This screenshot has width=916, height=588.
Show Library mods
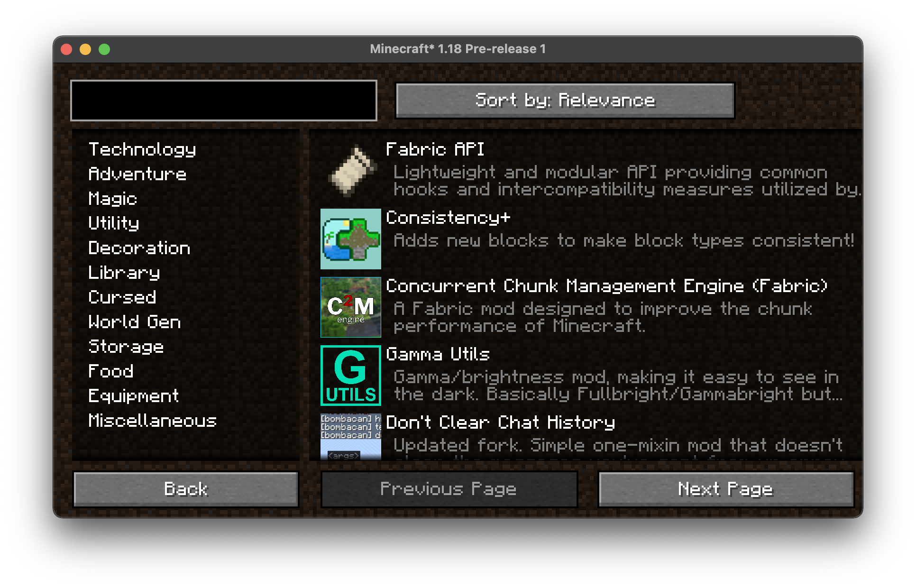click(124, 273)
